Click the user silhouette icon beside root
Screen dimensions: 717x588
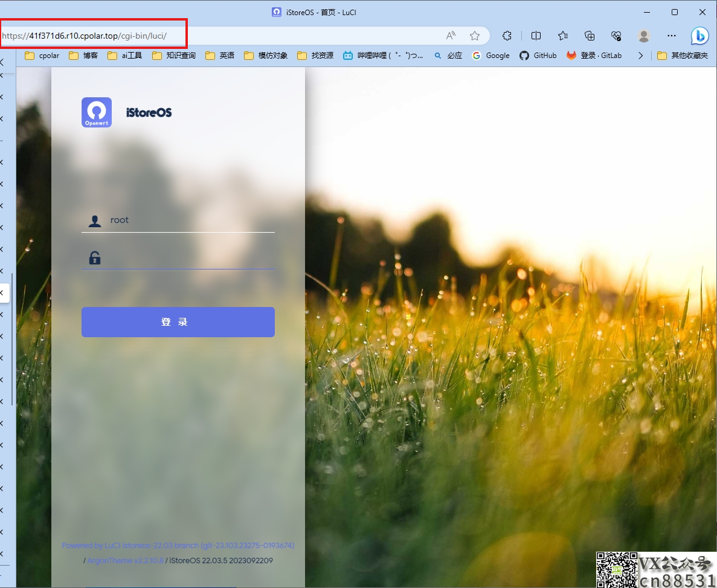click(x=95, y=221)
